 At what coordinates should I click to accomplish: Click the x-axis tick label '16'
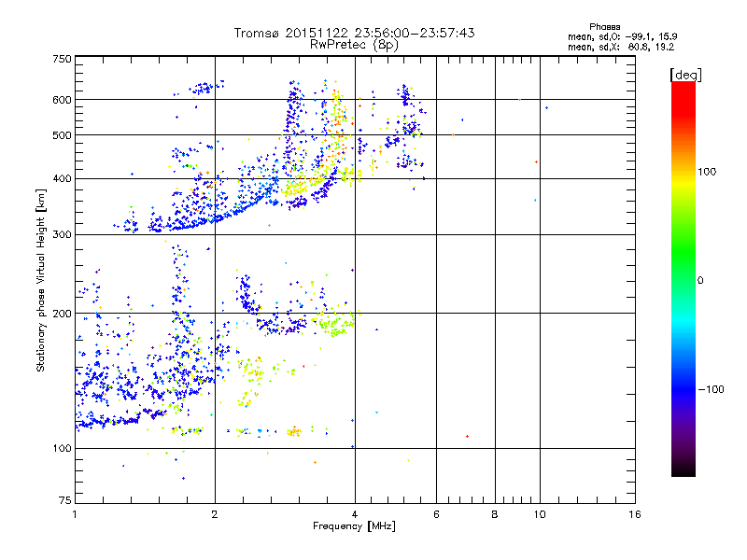click(635, 514)
